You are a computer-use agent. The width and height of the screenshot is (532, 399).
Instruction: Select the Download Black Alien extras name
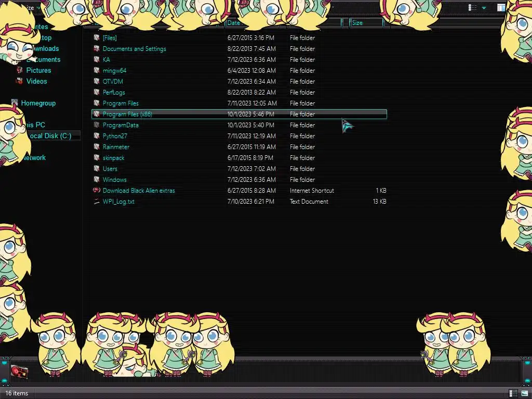pos(139,190)
